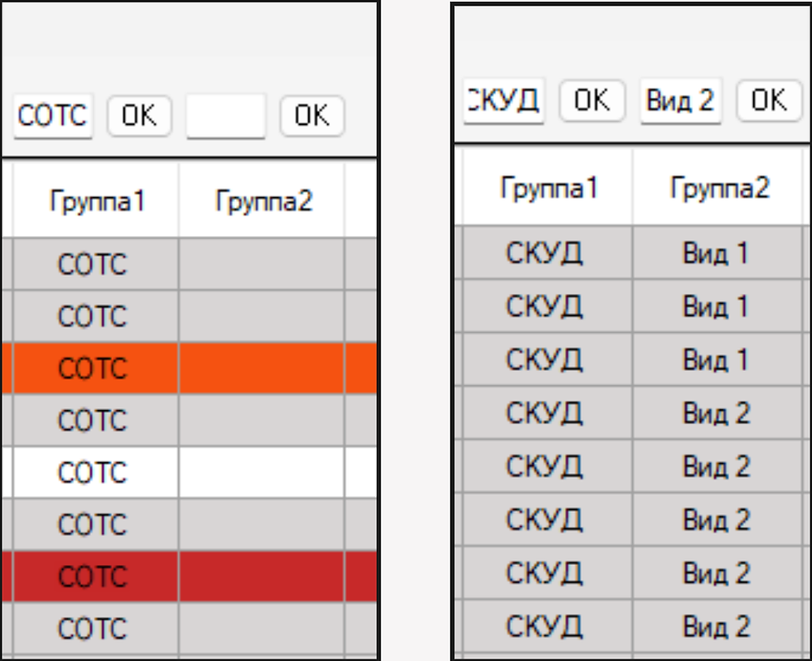Screen dimensions: 812x661
Task: Click Группа2 column header in the left table
Action: pyautogui.click(x=263, y=201)
